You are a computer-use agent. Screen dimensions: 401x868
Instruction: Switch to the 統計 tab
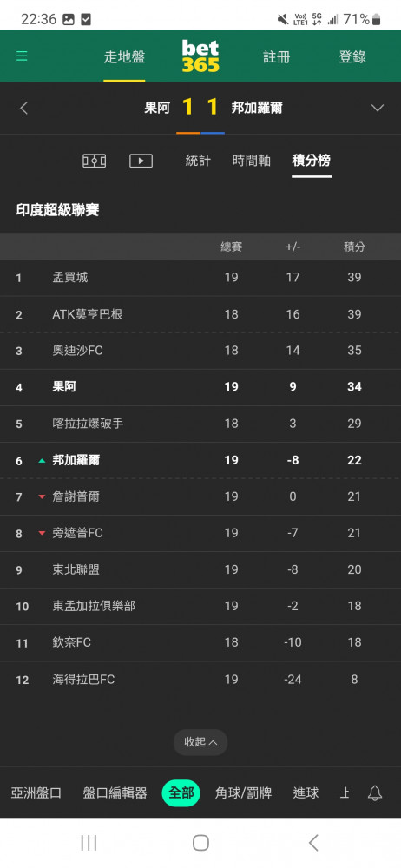tap(198, 161)
